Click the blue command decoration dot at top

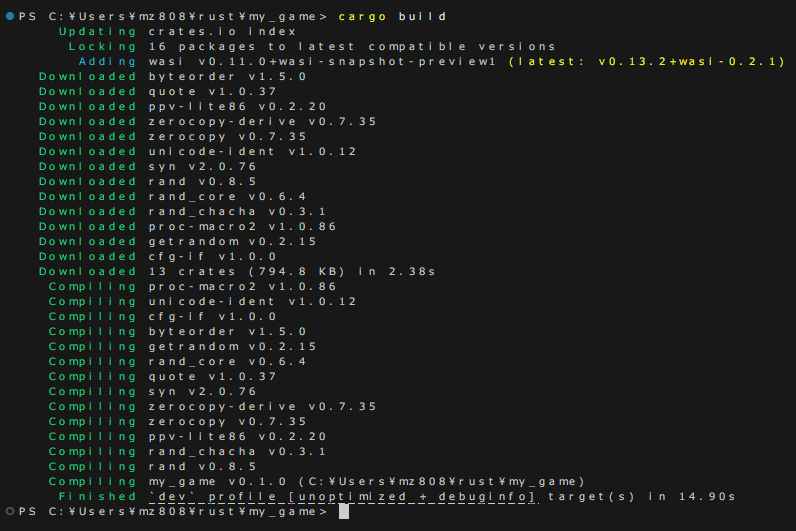[x=10, y=16]
